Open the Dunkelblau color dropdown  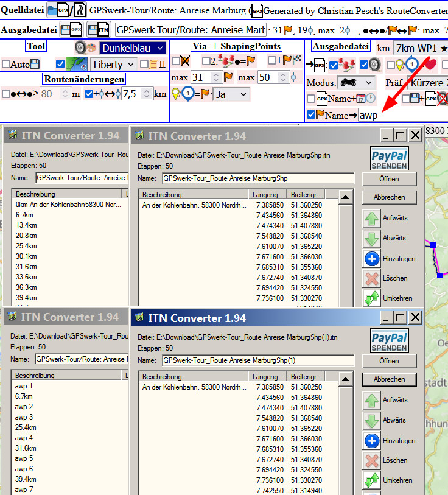click(x=133, y=48)
